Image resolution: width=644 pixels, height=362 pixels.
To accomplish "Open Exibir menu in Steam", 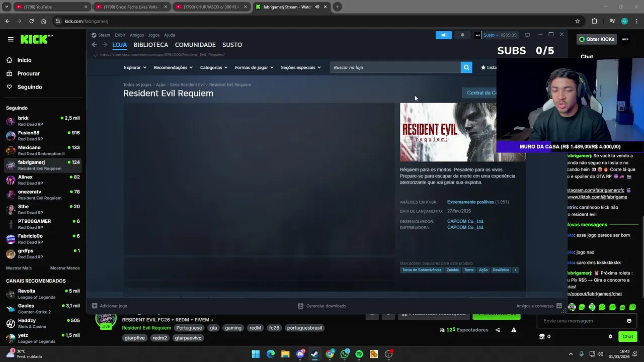I will point(120,35).
